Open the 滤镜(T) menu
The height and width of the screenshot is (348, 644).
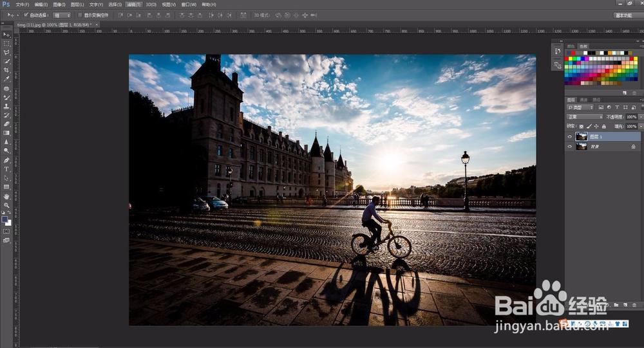pyautogui.click(x=133, y=5)
